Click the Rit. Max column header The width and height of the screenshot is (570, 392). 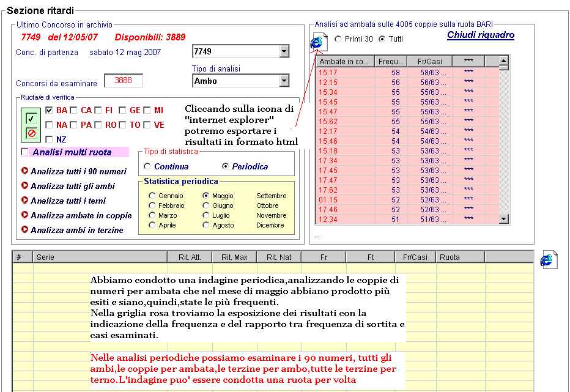pyautogui.click(x=234, y=257)
